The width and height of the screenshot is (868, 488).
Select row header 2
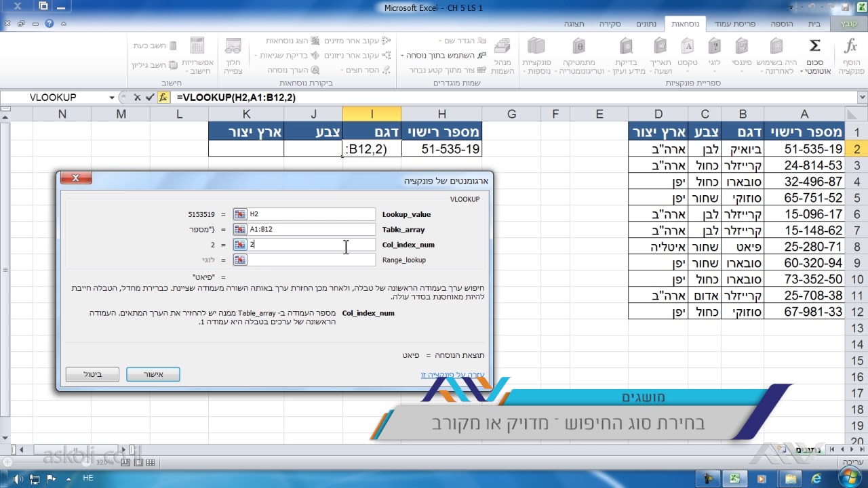856,149
